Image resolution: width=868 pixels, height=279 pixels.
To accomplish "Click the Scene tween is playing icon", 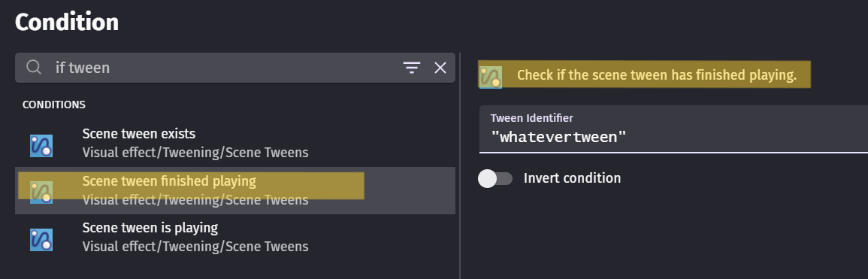I will [41, 240].
